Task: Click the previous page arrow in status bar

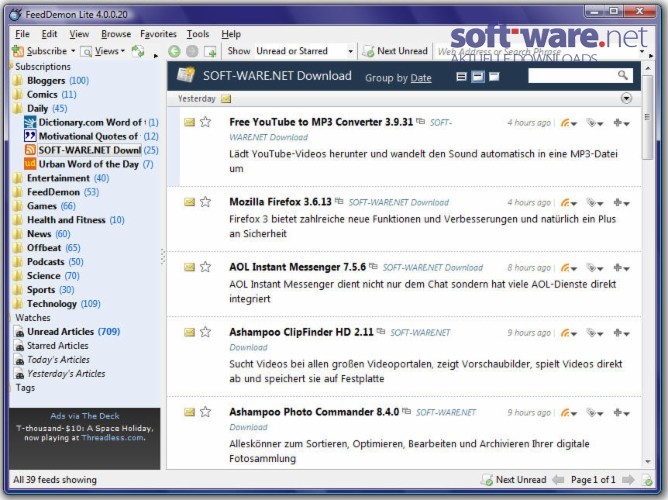Action: click(558, 480)
